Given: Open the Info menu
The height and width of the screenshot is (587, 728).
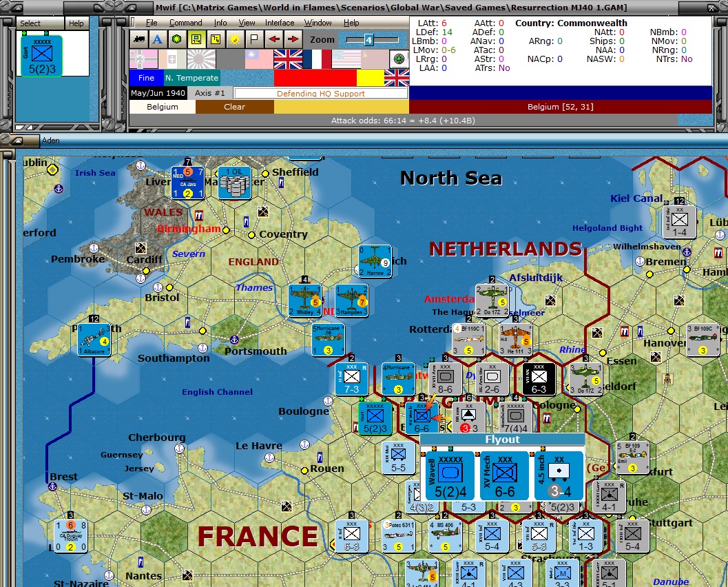Looking at the screenshot, I should pos(220,23).
